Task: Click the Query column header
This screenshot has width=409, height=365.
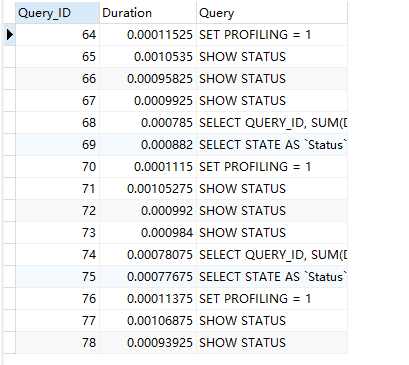Action: [272, 13]
